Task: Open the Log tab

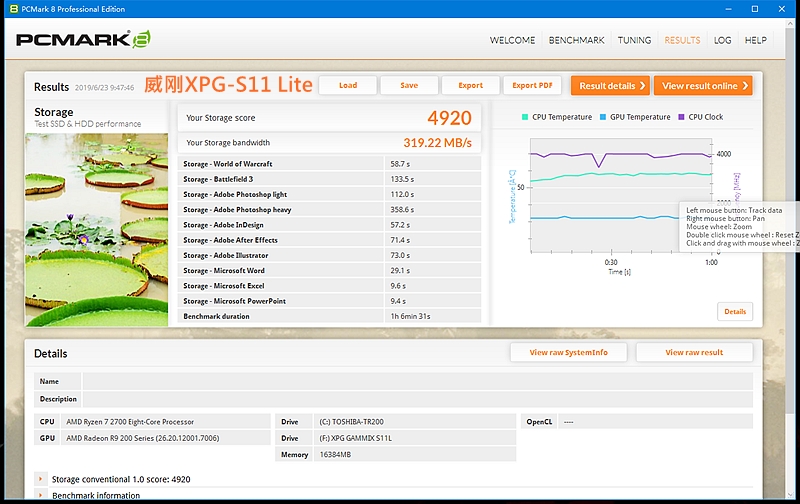Action: pyautogui.click(x=722, y=40)
